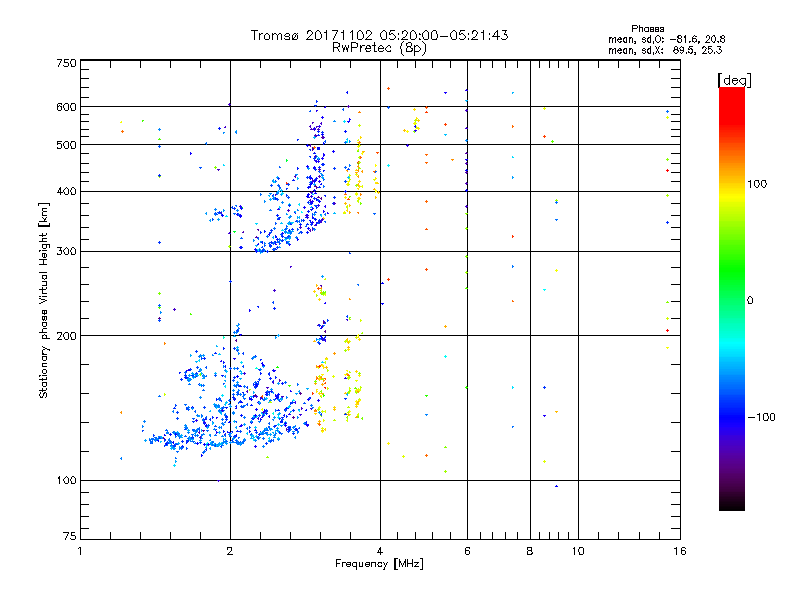This screenshot has width=800, height=600.
Task: Click the colorbar label '-100'
Action: click(761, 417)
